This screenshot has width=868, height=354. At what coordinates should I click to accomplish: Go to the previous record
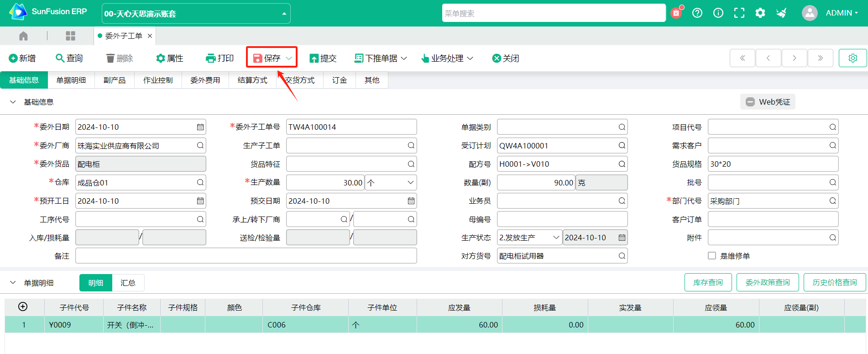click(769, 58)
